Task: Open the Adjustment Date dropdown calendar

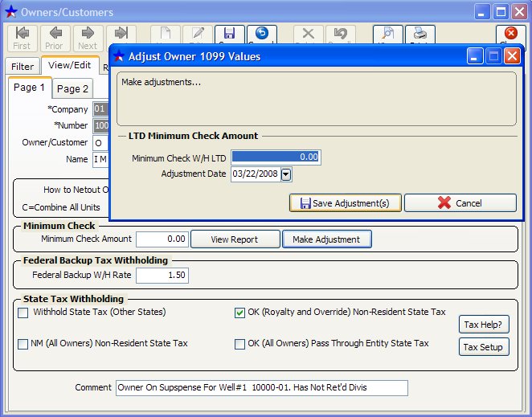Action: click(x=286, y=174)
